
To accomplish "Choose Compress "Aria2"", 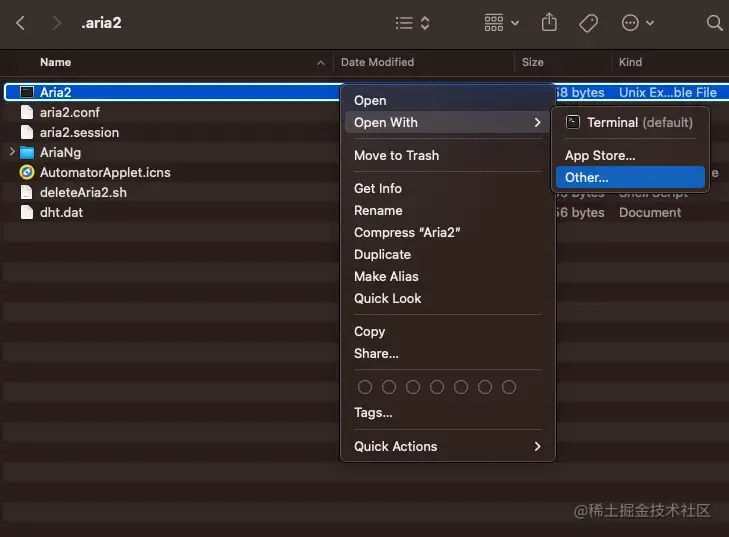I will click(x=448, y=232).
